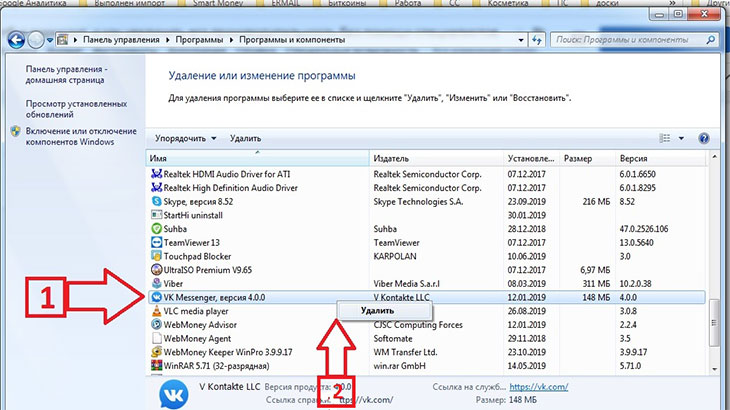Click the Удалить toolbar button
Viewport: 730px width, 410px height.
pyautogui.click(x=245, y=138)
